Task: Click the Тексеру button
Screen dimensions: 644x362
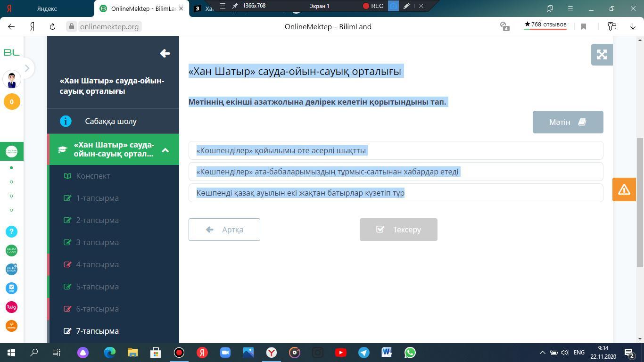Action: pos(398,230)
